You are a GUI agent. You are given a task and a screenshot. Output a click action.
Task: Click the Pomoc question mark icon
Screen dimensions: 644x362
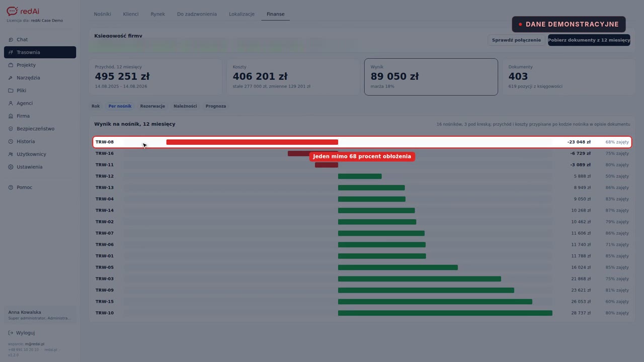point(11,188)
